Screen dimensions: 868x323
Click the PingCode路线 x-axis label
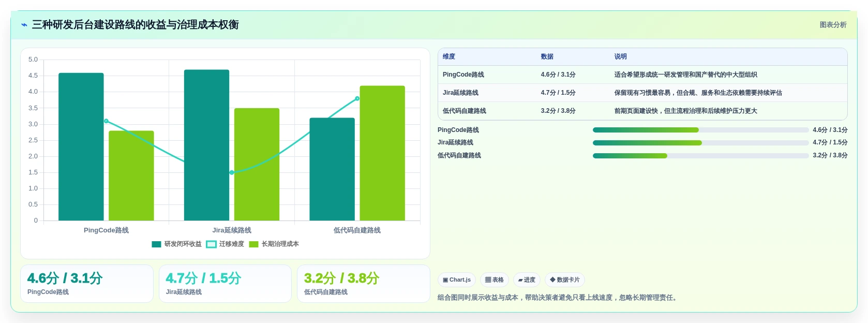(x=106, y=230)
